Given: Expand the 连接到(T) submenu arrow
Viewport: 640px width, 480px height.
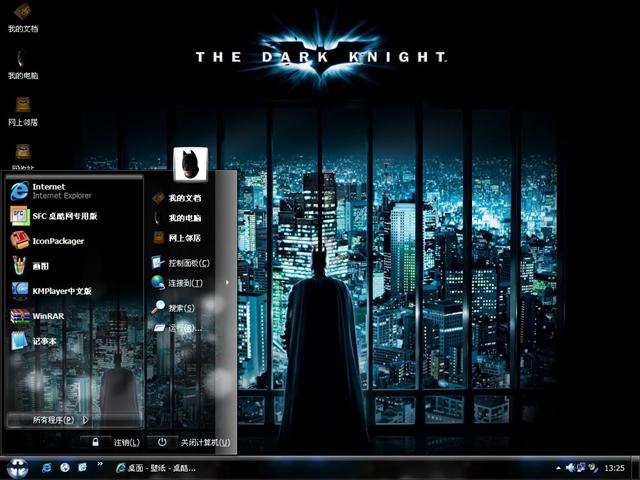Looking at the screenshot, I should coord(227,282).
